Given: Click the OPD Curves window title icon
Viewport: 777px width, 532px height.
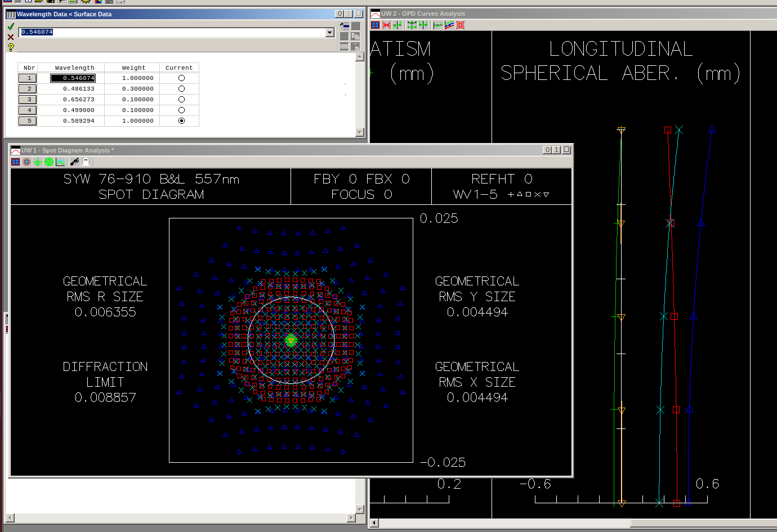Looking at the screenshot, I should click(x=376, y=14).
